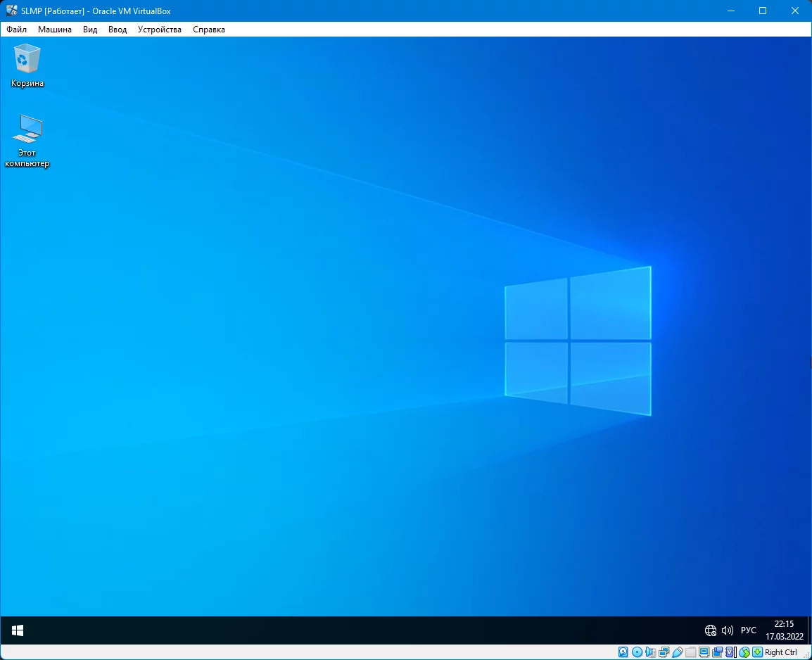Open the Вид menu
This screenshot has width=812, height=660.
pos(90,30)
